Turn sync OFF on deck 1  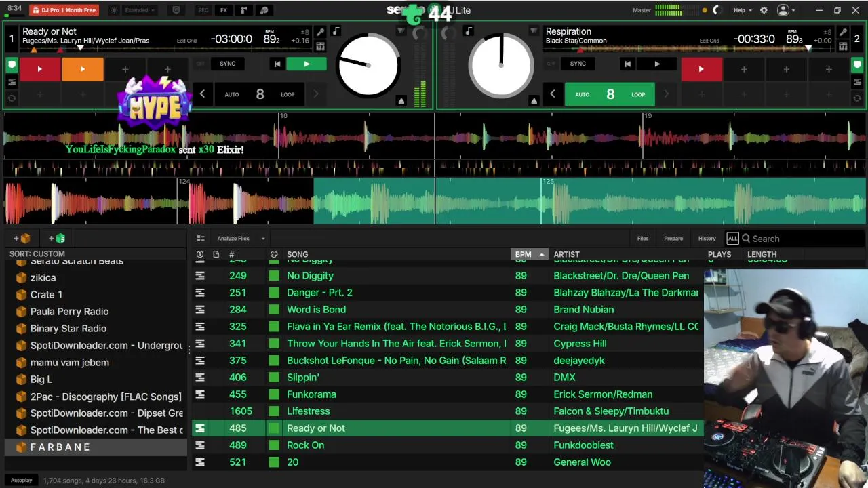(200, 64)
